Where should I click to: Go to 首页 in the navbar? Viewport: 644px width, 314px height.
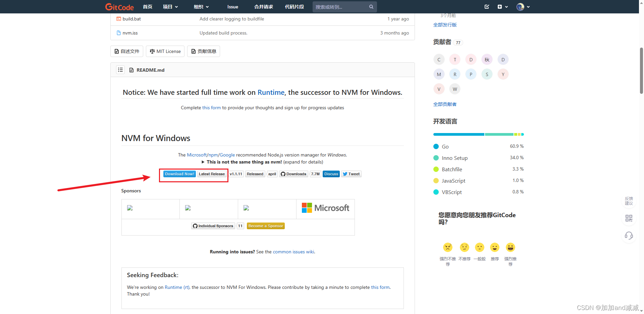(x=148, y=7)
